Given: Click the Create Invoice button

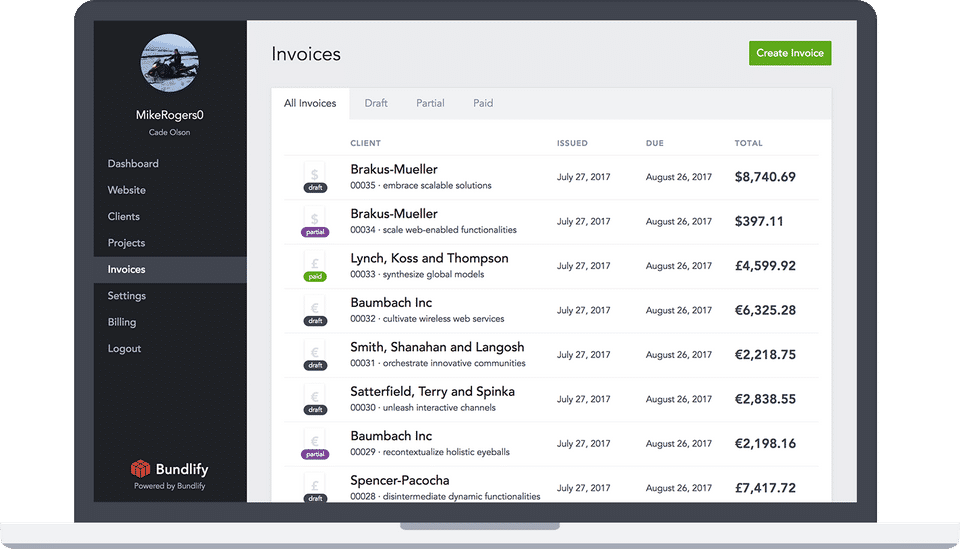Looking at the screenshot, I should [790, 53].
